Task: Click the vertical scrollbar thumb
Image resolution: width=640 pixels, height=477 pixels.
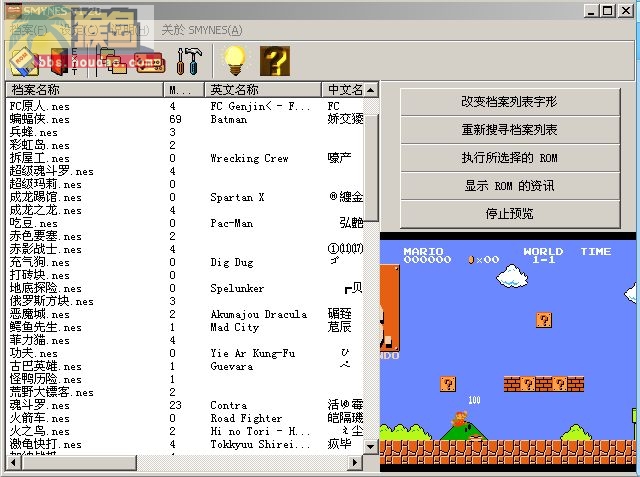Action: [371, 168]
